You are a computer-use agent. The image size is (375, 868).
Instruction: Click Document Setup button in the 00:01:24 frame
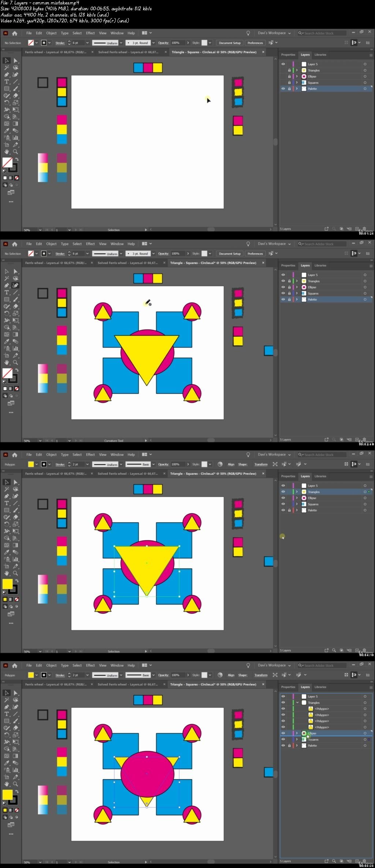(x=230, y=43)
